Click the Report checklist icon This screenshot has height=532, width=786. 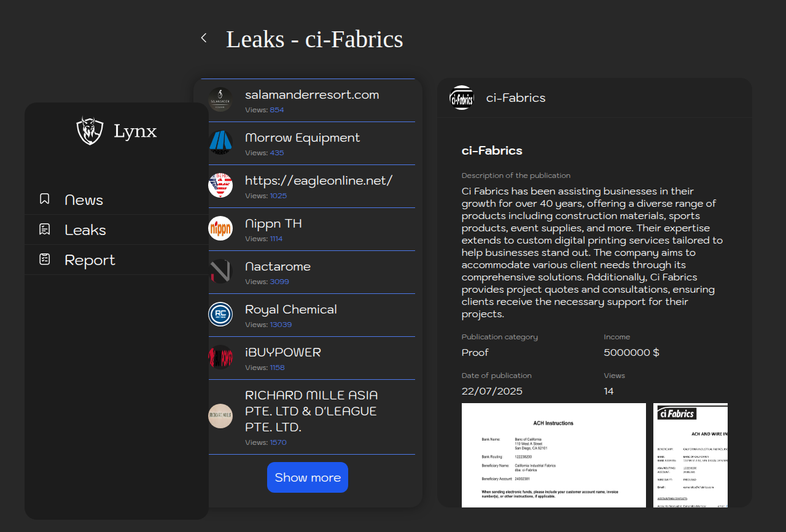point(44,259)
